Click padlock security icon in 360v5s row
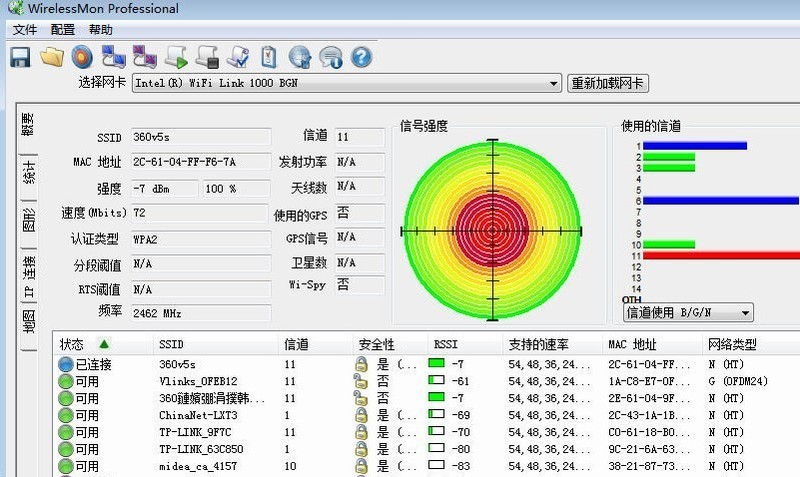 click(x=361, y=364)
